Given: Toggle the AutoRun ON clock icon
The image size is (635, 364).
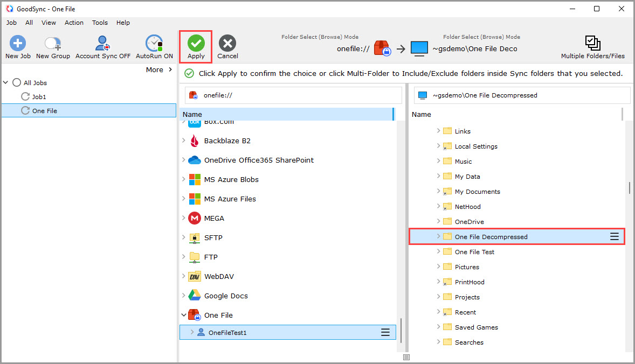Looking at the screenshot, I should click(x=154, y=43).
